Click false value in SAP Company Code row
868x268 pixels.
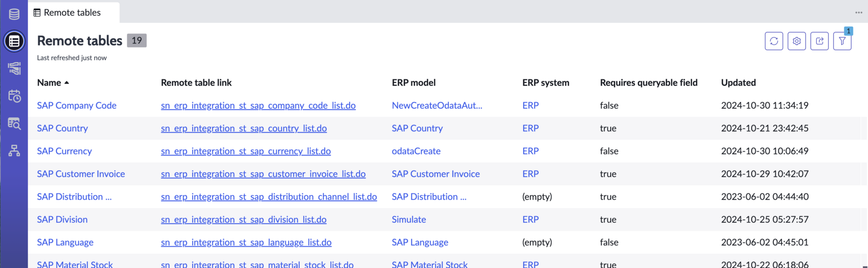609,105
